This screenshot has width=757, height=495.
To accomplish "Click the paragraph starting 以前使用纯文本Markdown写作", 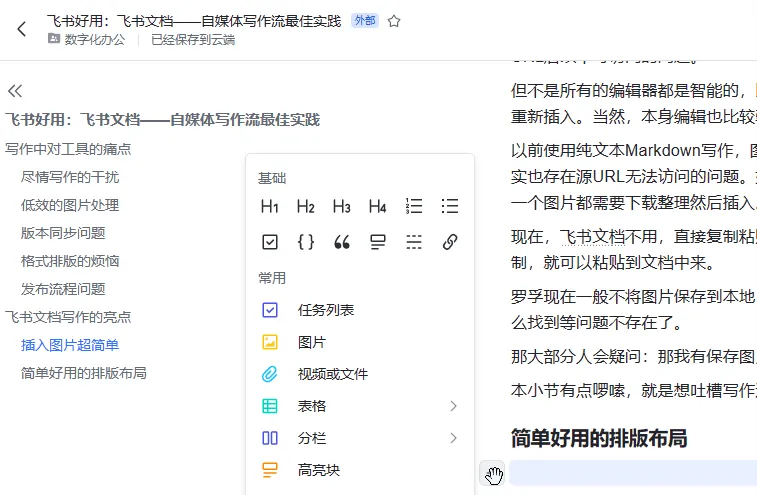I will tap(634, 176).
